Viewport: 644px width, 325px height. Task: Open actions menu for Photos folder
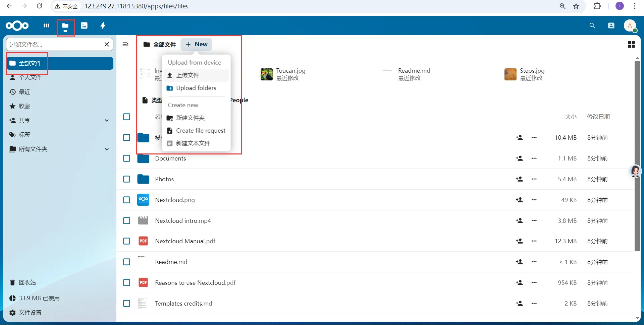tap(534, 179)
